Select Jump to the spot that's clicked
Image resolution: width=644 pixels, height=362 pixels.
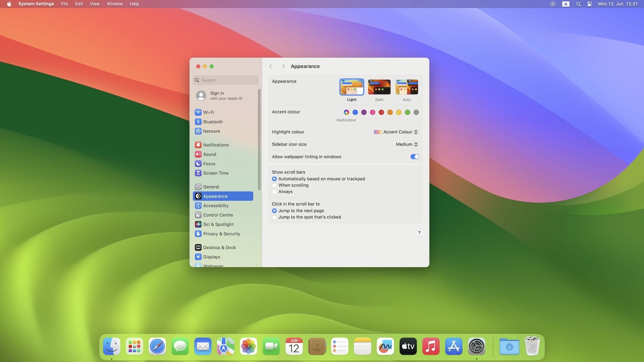[x=274, y=217]
